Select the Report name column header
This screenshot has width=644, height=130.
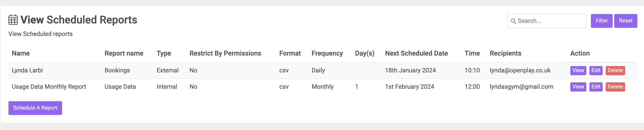(x=124, y=53)
